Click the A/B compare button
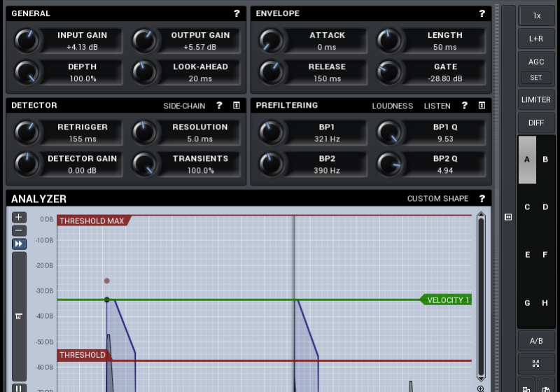The height and width of the screenshot is (392, 560). coord(536,341)
